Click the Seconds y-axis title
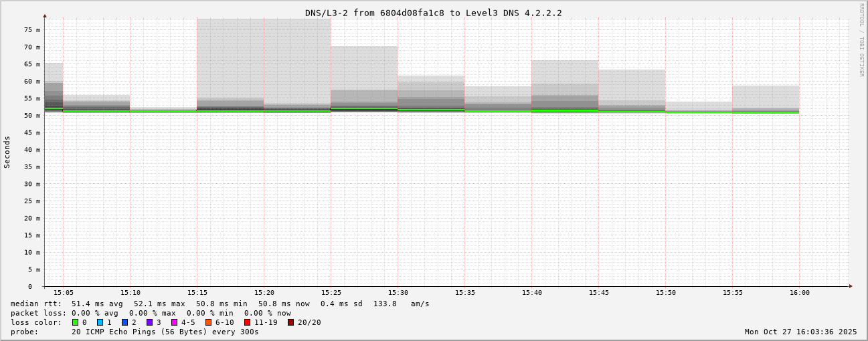The image size is (868, 341). click(x=7, y=152)
